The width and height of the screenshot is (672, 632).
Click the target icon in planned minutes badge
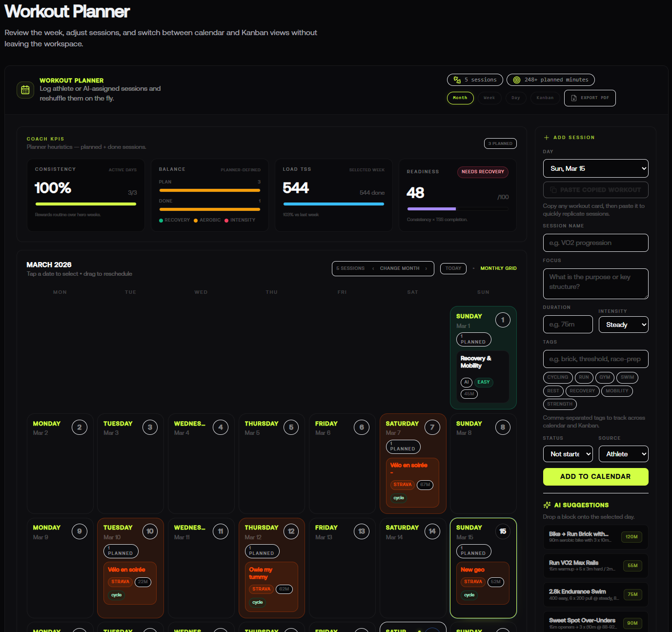click(x=517, y=80)
